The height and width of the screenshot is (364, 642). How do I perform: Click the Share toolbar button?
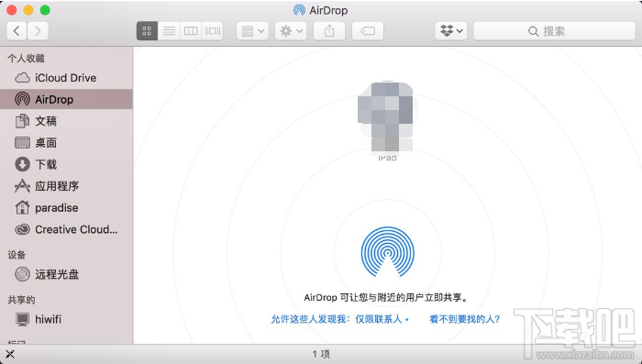pyautogui.click(x=329, y=31)
